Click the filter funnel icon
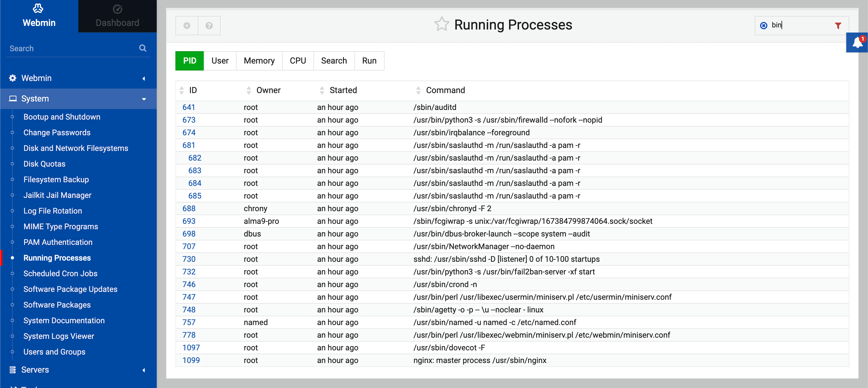The height and width of the screenshot is (388, 868). point(838,26)
